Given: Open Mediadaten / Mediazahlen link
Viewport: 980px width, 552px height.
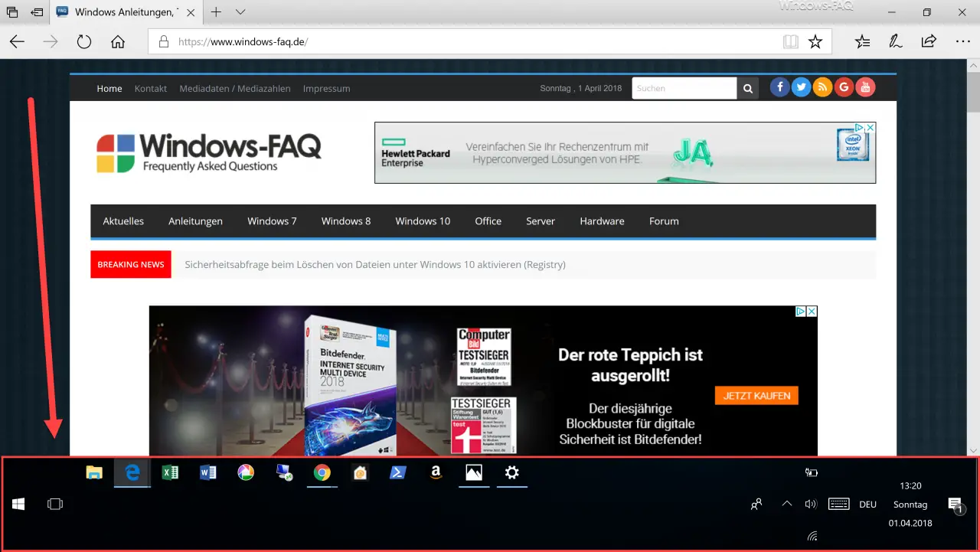Looking at the screenshot, I should 235,89.
